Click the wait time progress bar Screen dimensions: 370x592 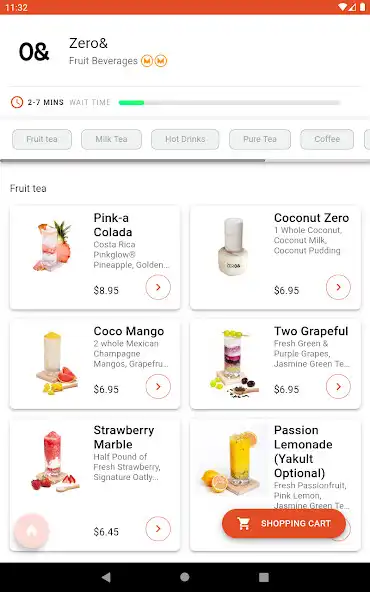[229, 102]
